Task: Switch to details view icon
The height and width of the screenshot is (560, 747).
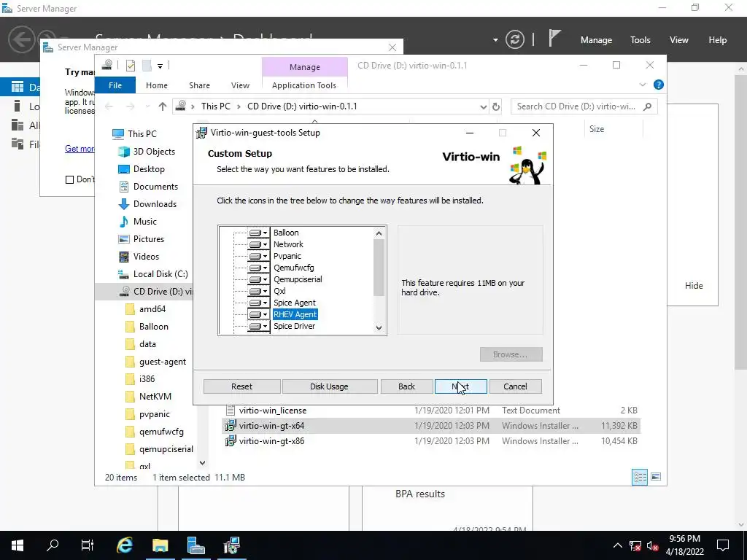Action: 640,477
